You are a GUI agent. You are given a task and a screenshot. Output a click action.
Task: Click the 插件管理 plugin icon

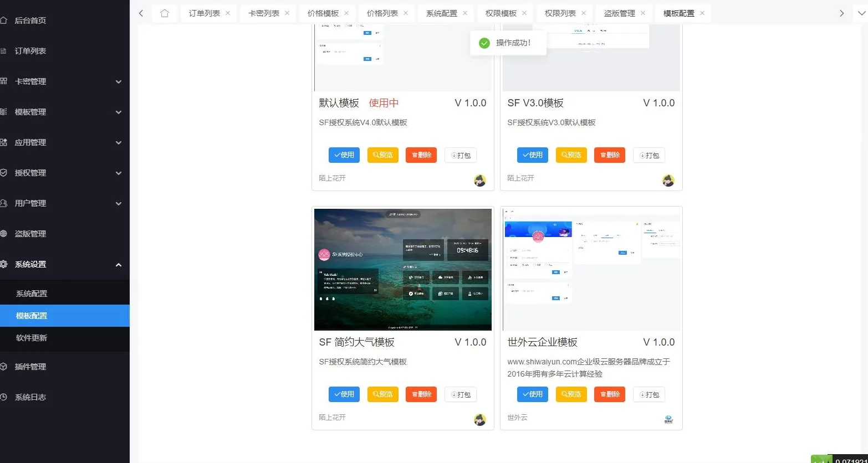point(8,366)
